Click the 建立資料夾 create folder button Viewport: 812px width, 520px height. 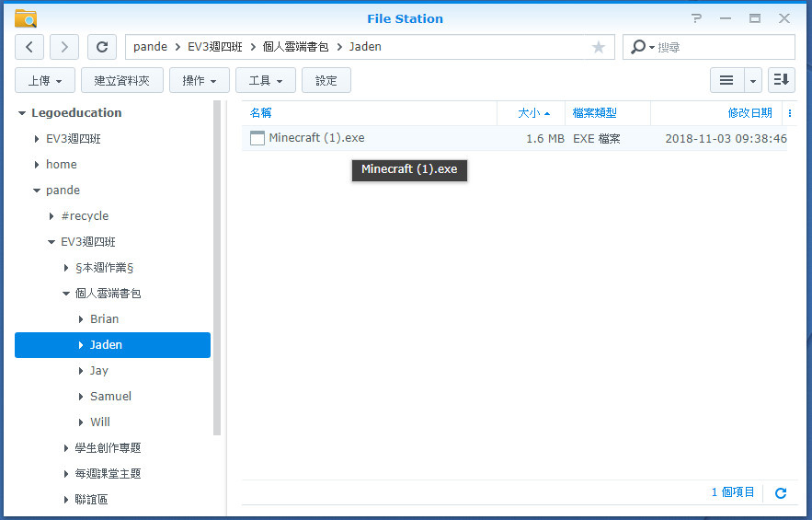coord(122,80)
